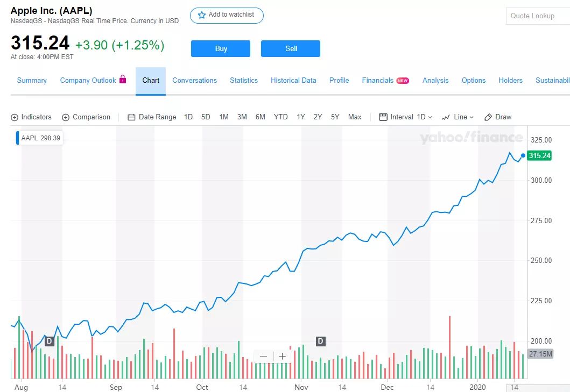The height and width of the screenshot is (392, 570).
Task: Go to the Statistics tab
Action: [x=244, y=81]
